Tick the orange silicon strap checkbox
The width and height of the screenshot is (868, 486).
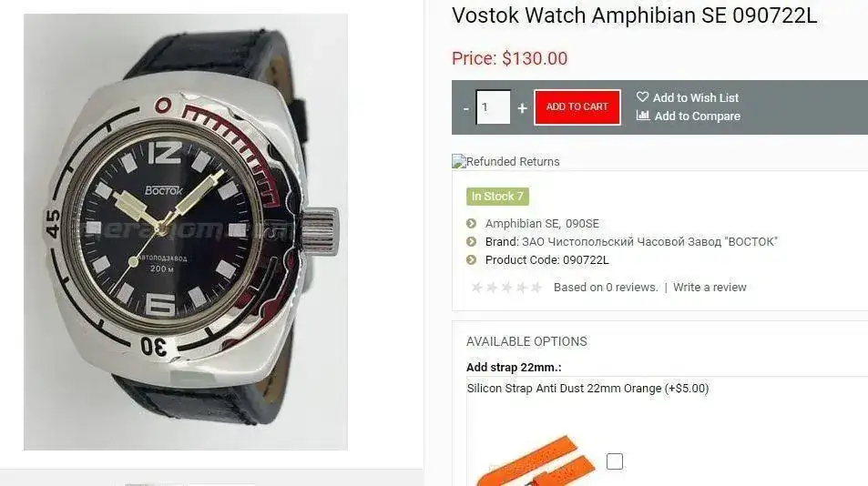click(615, 461)
